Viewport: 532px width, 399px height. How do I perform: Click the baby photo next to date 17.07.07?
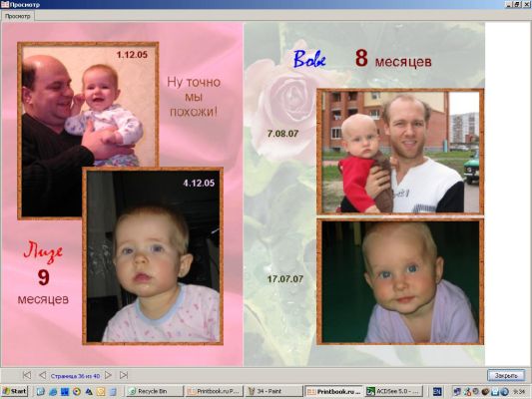pyautogui.click(x=400, y=281)
